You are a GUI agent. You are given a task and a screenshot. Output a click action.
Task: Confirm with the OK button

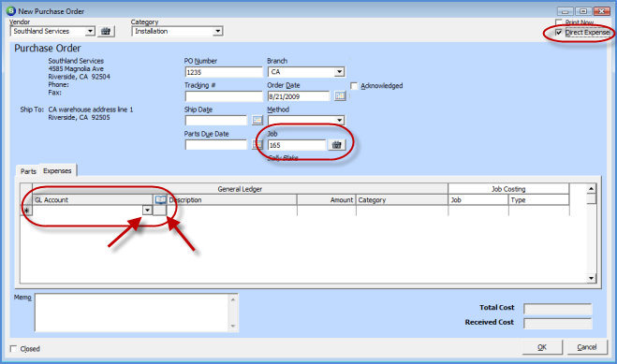point(542,347)
